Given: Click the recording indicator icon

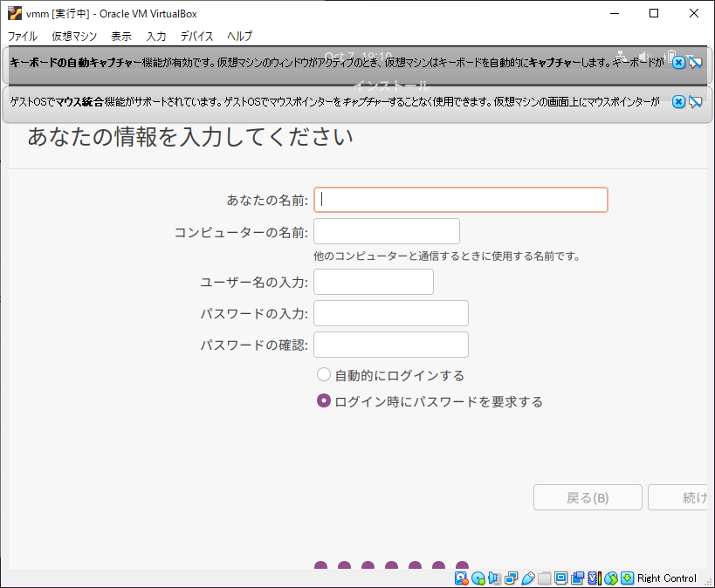Looking at the screenshot, I should pyautogui.click(x=577, y=578).
